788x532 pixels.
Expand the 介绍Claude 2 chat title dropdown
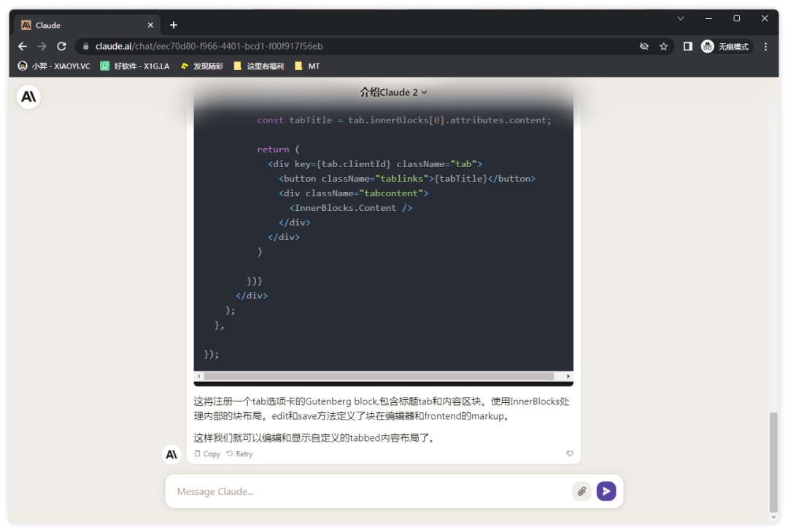(x=393, y=93)
